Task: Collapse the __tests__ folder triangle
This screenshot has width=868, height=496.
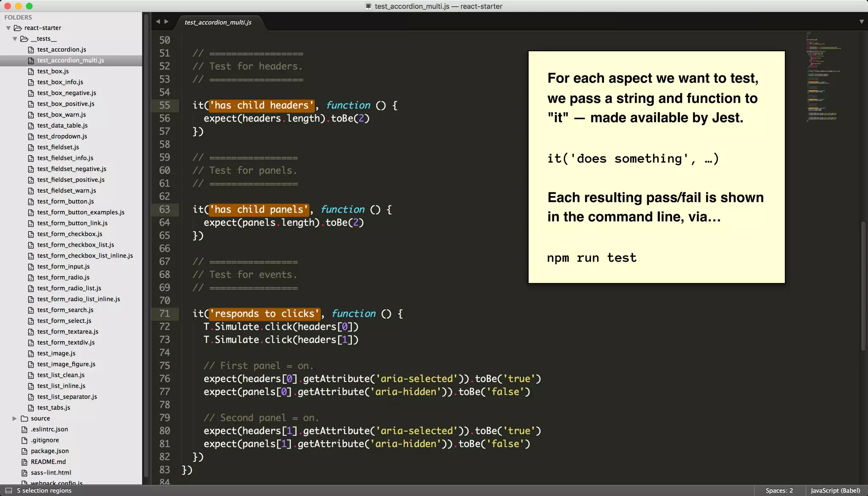Action: pos(15,39)
